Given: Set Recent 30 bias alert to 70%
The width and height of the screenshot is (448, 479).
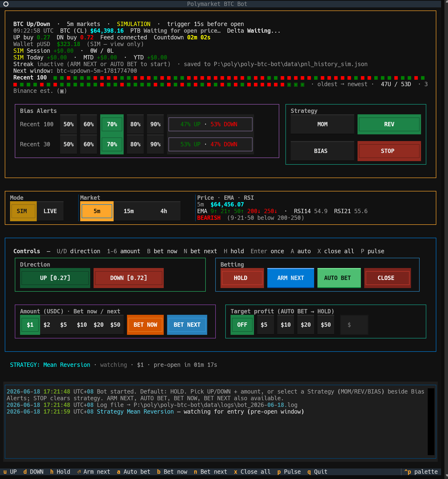Looking at the screenshot, I should click(112, 144).
